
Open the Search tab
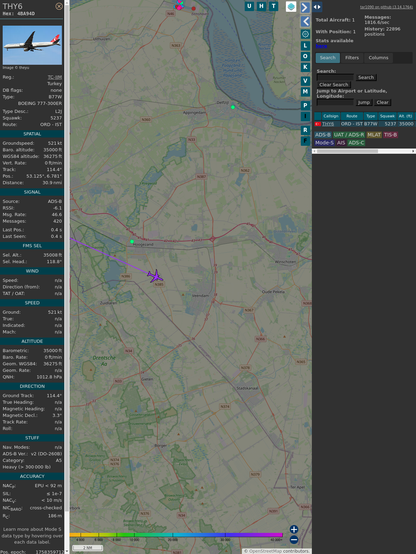pos(328,58)
